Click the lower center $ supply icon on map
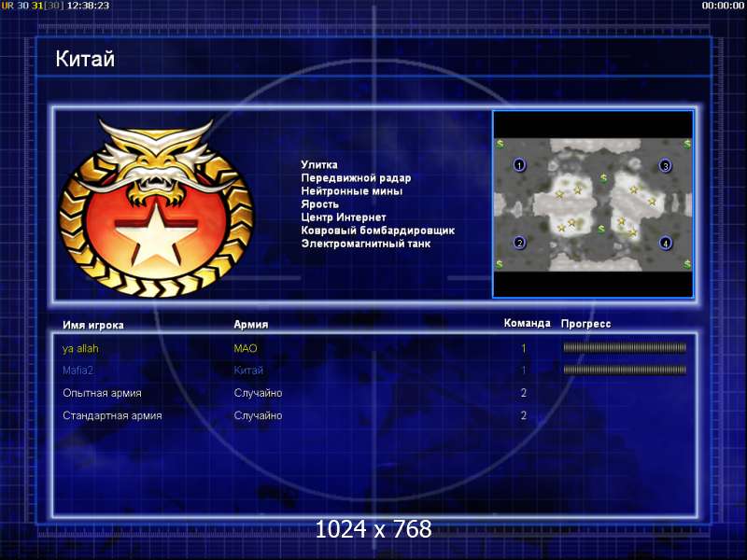This screenshot has height=560, width=747. 601,229
